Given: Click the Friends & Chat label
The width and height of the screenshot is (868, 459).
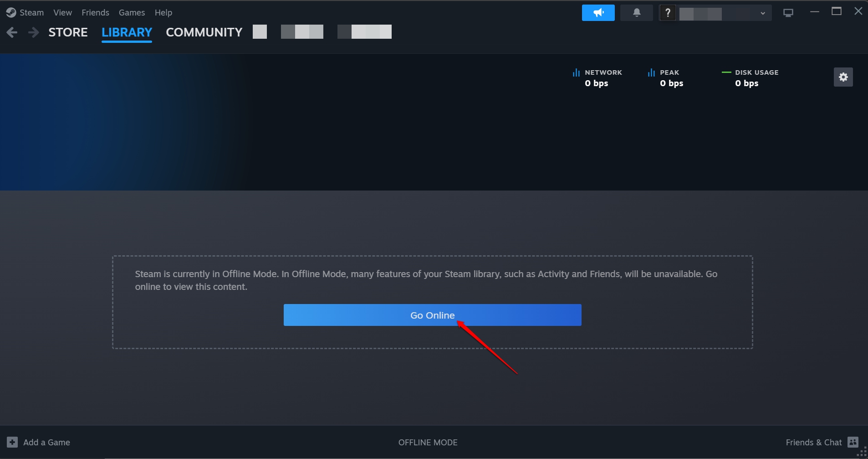Looking at the screenshot, I should 813,442.
